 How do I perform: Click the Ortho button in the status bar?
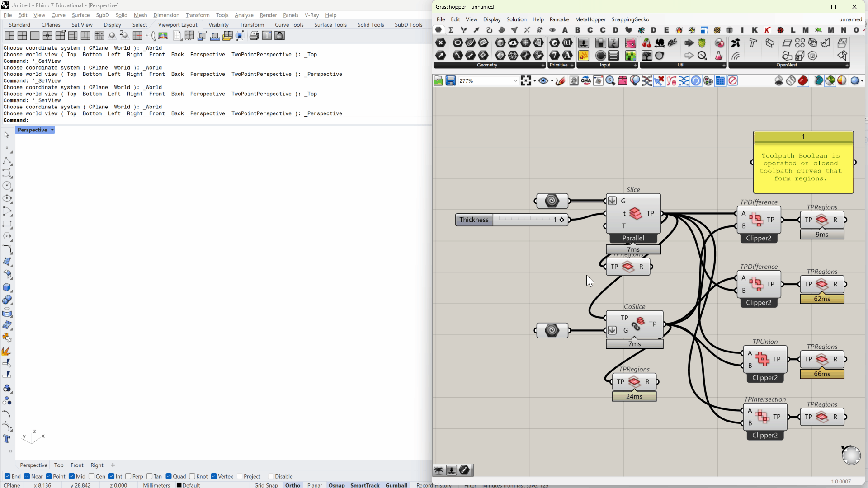click(x=292, y=485)
